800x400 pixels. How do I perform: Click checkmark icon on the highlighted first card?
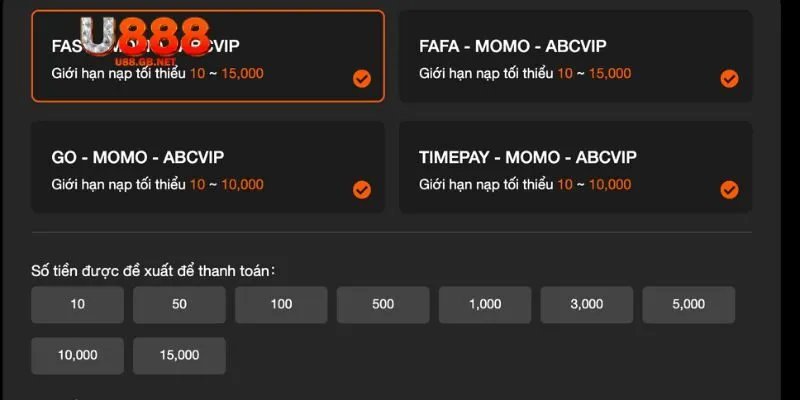pyautogui.click(x=362, y=79)
